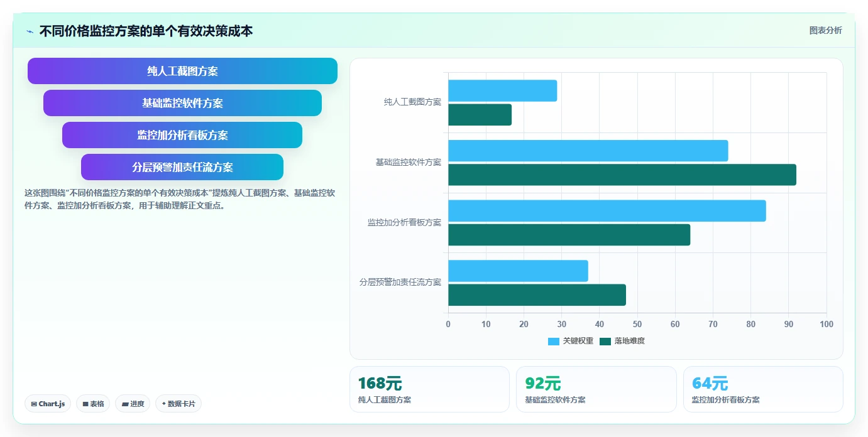Screen dimensions: 868x437
Task: Click the 关键权重 bar for 监控加分析看板方案
Action: (607, 210)
